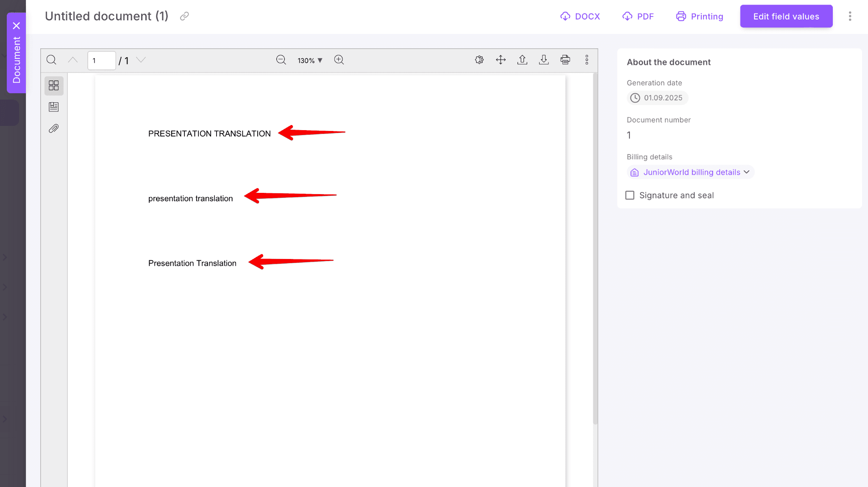Enable the Signature and seal checkbox
Screen dimensions: 868x487
pos(630,195)
